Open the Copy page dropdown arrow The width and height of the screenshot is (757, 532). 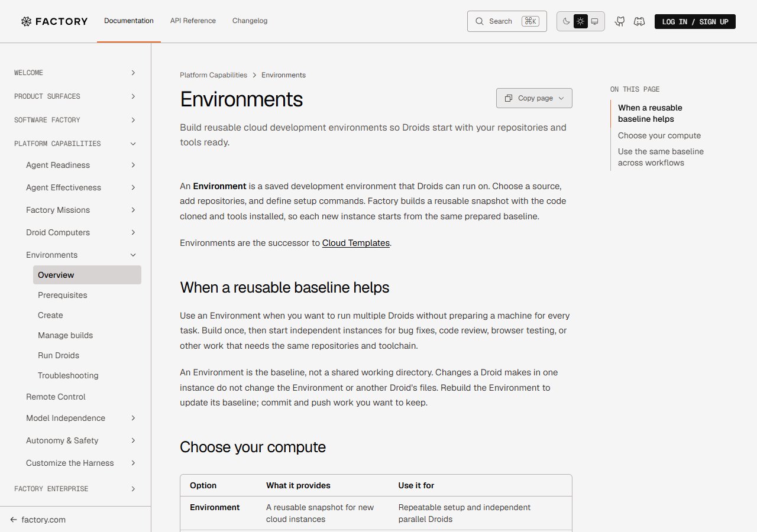pyautogui.click(x=561, y=98)
